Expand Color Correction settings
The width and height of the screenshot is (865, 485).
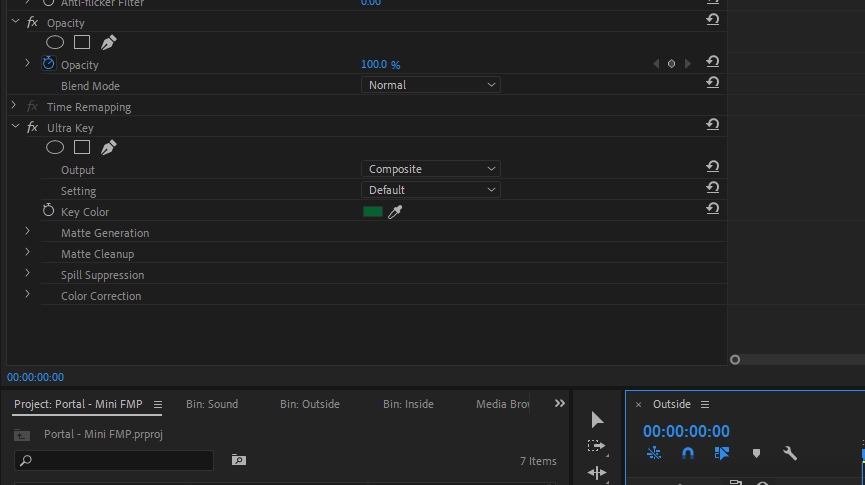[x=28, y=294]
